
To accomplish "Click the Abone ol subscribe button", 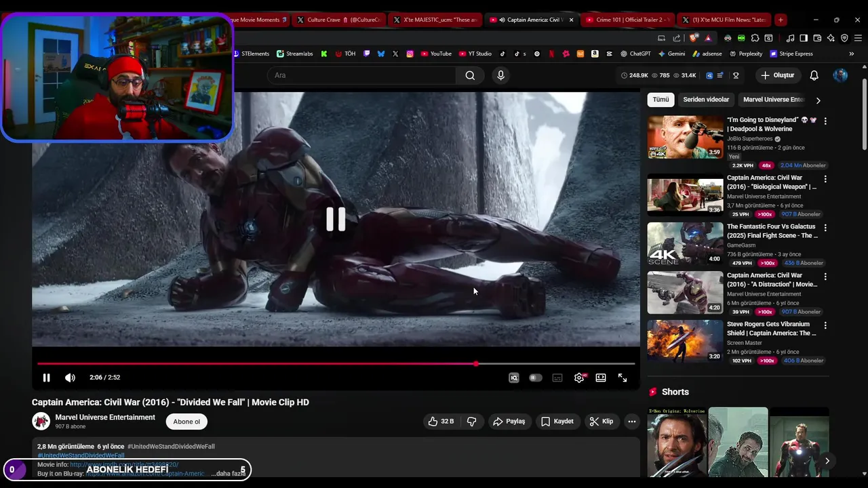I will point(186,422).
